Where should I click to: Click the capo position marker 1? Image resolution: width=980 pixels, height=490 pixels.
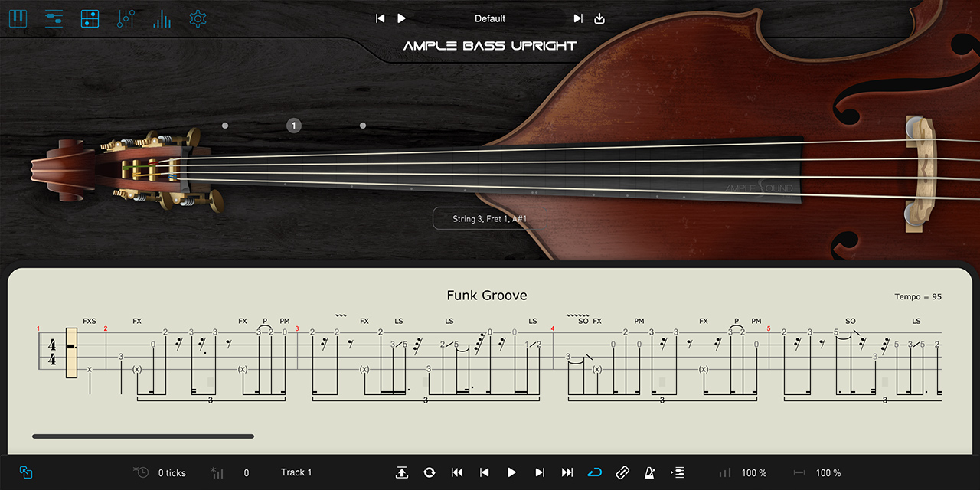[x=294, y=126]
